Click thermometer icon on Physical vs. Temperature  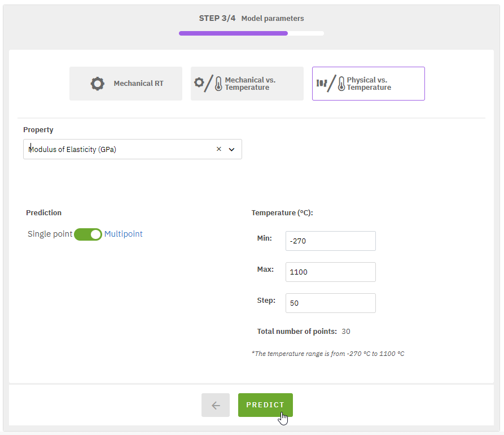point(341,84)
